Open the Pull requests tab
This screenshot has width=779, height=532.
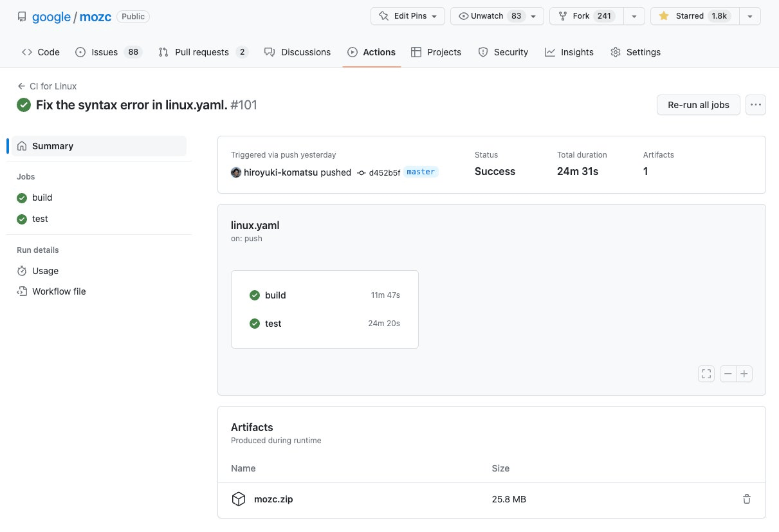click(203, 52)
